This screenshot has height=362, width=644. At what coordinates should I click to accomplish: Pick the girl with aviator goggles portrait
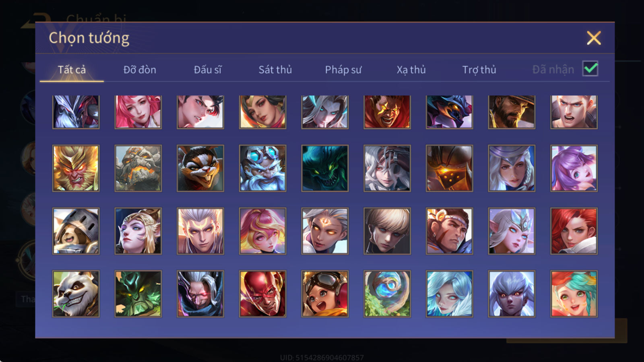(325, 294)
